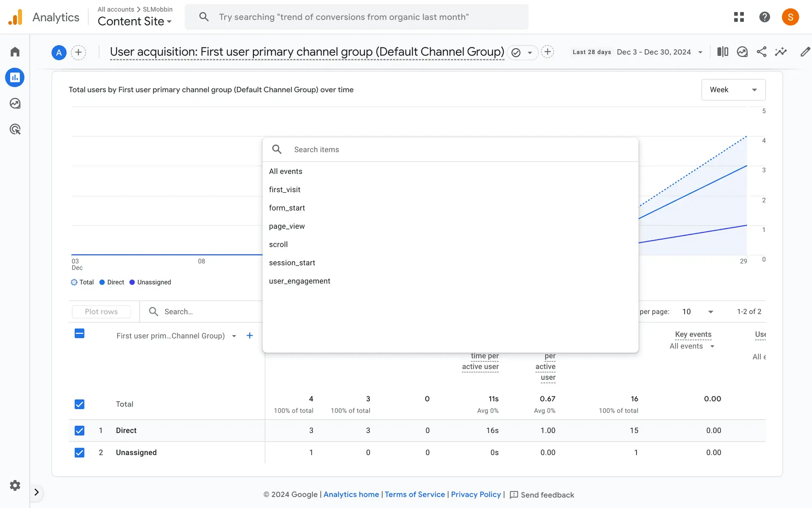Open the Explore icon in sidebar

pos(15,103)
